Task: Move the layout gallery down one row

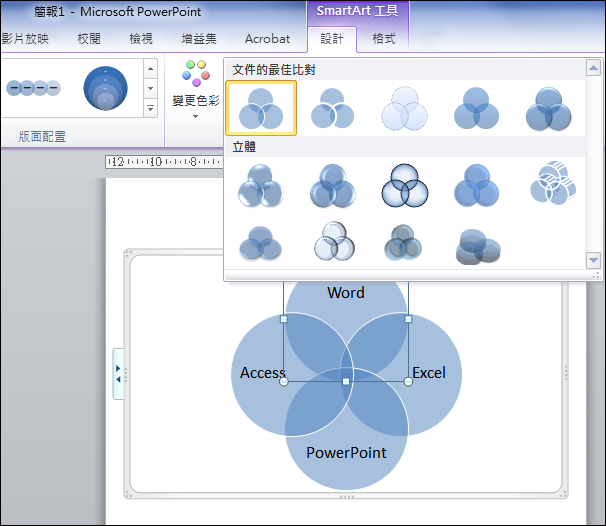Action: [x=150, y=88]
